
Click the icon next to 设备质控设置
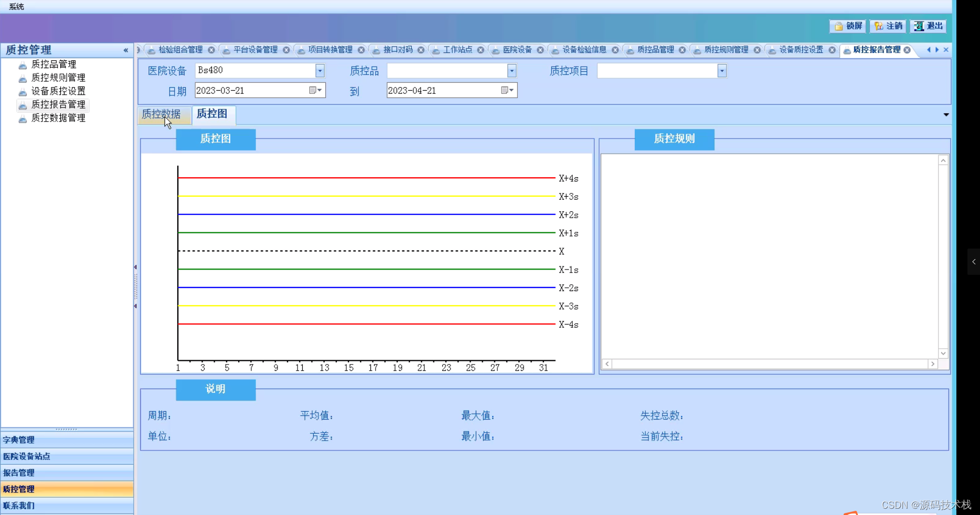(x=22, y=90)
